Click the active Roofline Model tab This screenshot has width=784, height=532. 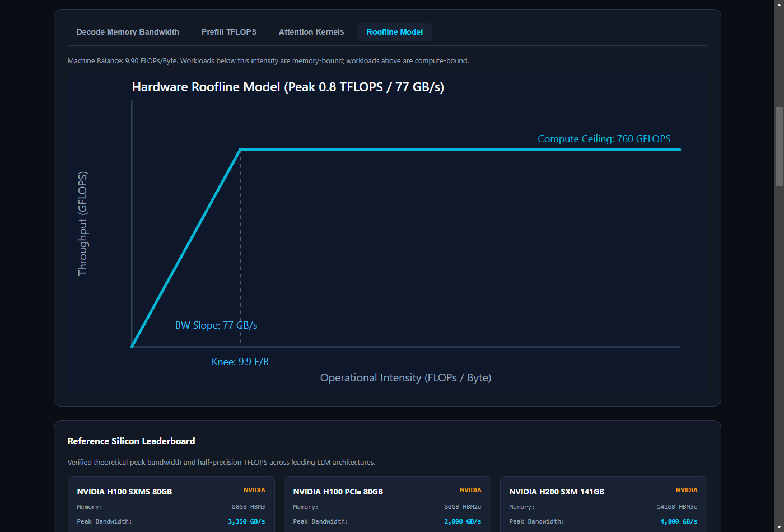coord(395,32)
